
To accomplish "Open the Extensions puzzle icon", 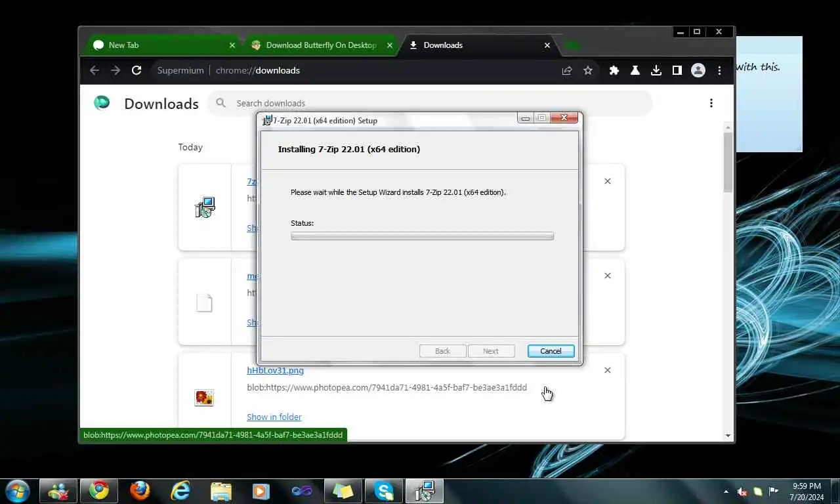I will click(x=614, y=70).
